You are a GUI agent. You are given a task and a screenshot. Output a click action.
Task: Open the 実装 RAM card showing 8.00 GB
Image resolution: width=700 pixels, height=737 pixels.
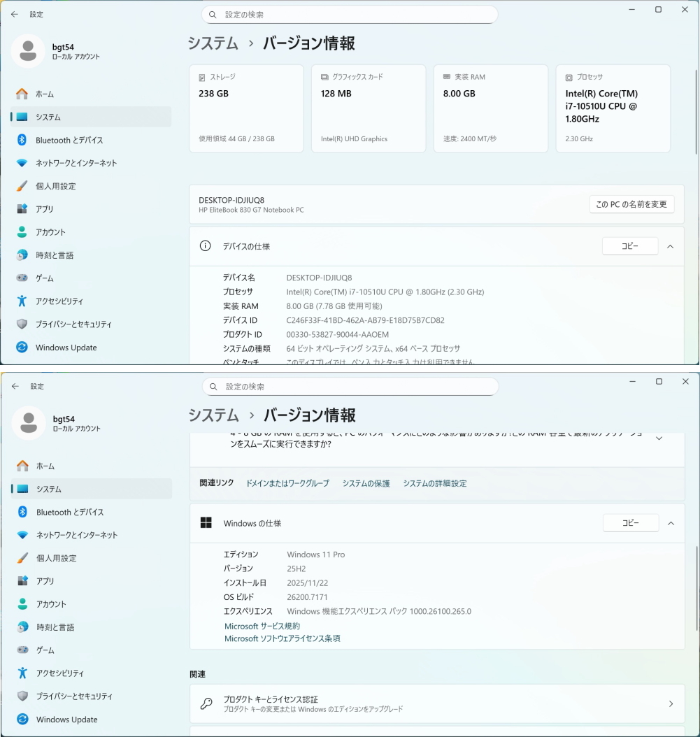click(490, 108)
